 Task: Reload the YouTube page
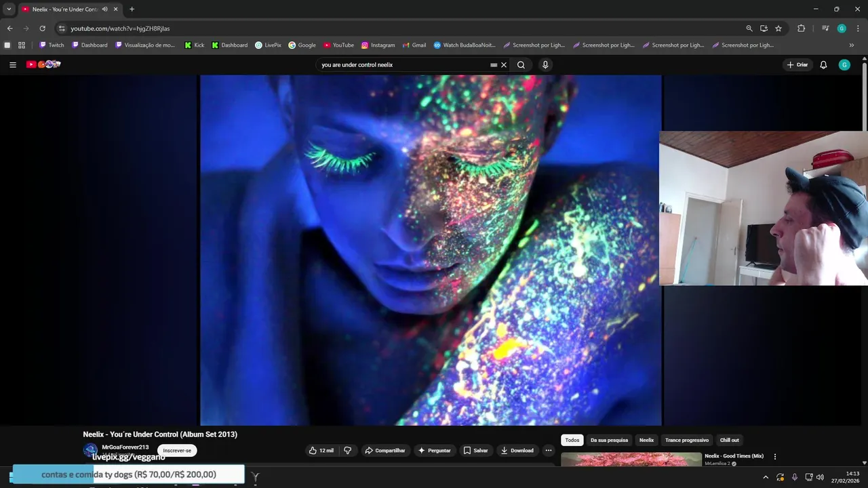[x=42, y=28]
